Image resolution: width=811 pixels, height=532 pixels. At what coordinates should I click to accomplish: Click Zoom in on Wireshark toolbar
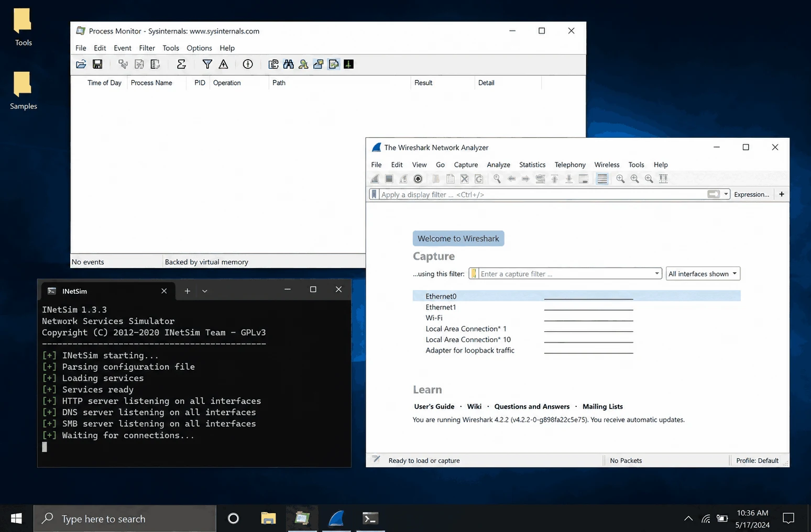point(620,179)
